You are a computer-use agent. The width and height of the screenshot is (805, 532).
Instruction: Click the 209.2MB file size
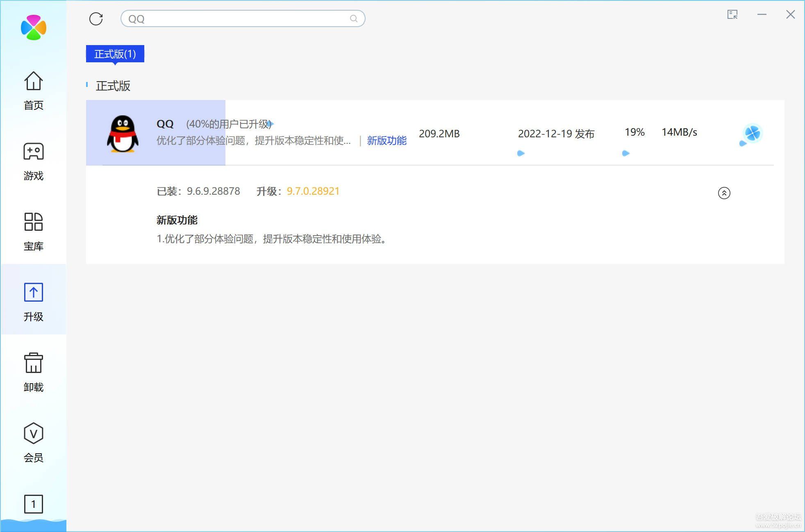[439, 134]
